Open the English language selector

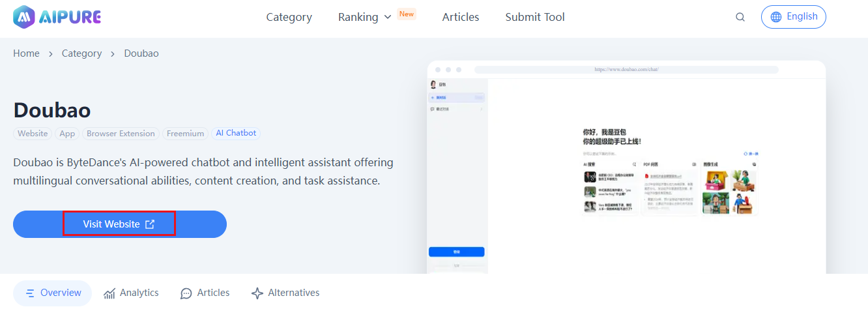click(794, 17)
